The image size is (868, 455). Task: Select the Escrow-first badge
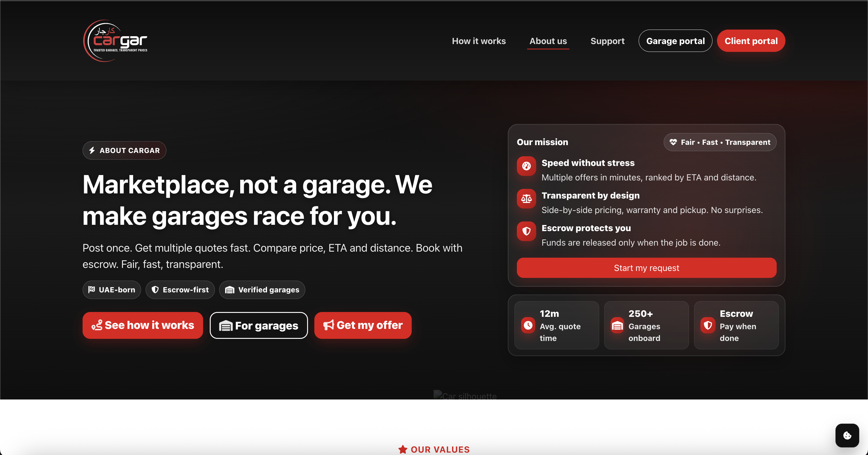(x=180, y=289)
